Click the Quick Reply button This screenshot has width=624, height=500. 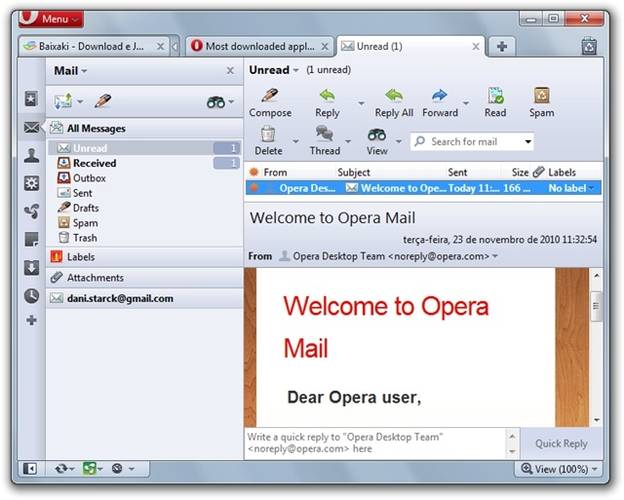(x=561, y=443)
